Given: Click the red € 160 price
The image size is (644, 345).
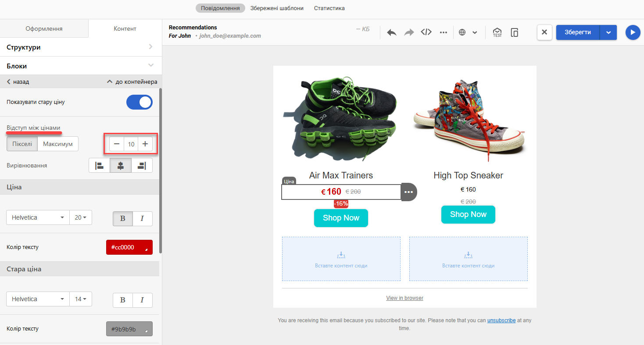Looking at the screenshot, I should pyautogui.click(x=331, y=192).
